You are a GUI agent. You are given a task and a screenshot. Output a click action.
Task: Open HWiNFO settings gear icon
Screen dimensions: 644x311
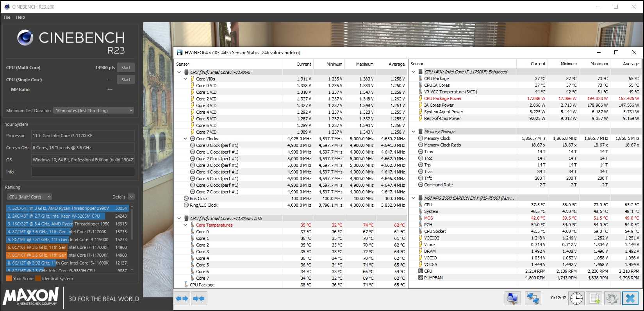[612, 298]
